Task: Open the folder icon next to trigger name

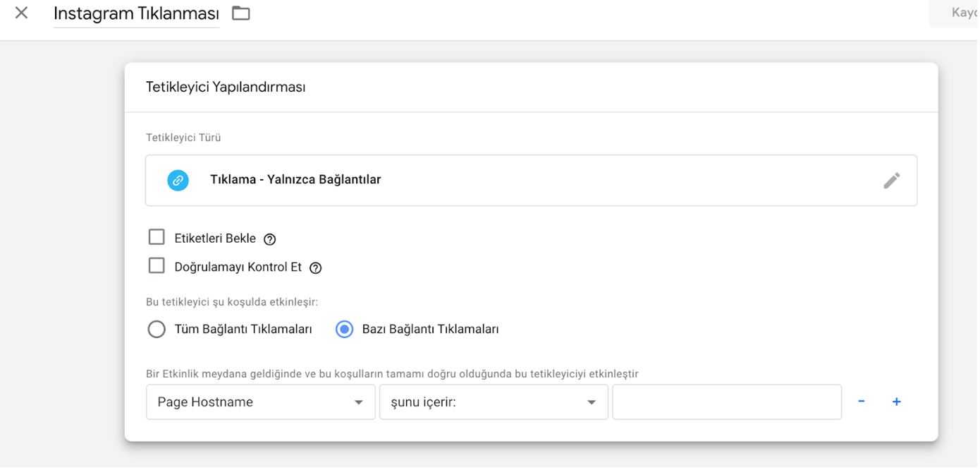Action: [240, 12]
